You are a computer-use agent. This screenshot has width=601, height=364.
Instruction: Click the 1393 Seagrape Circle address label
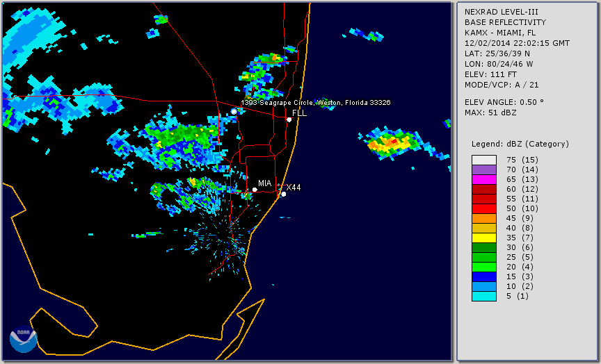[315, 103]
